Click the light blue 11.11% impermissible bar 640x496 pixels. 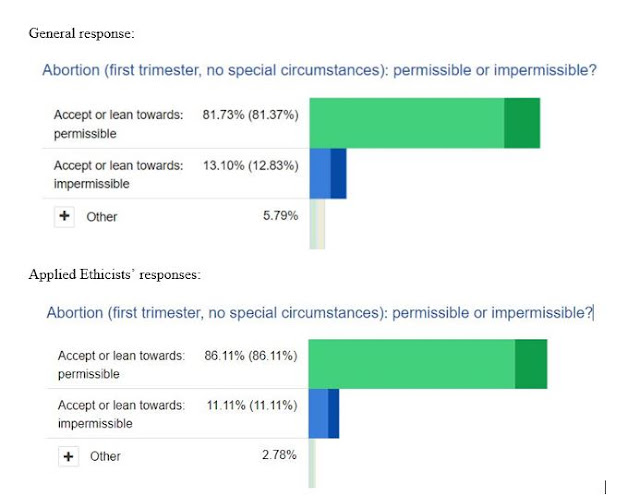(318, 413)
